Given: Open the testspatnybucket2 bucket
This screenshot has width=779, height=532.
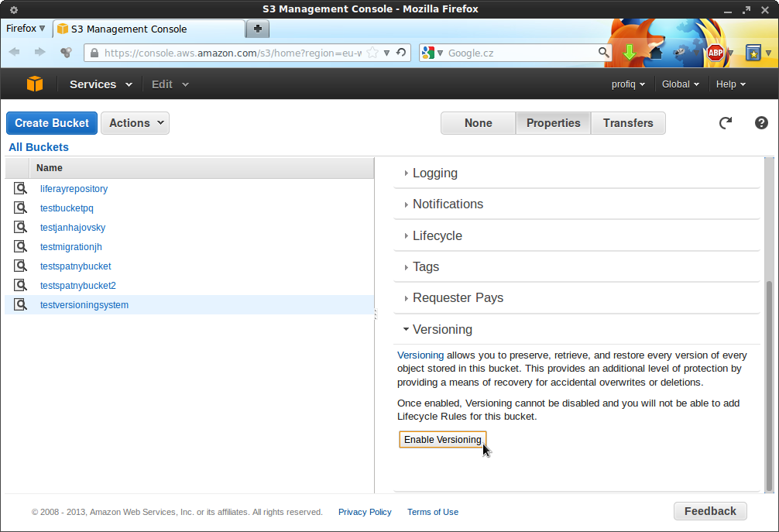Looking at the screenshot, I should 78,286.
